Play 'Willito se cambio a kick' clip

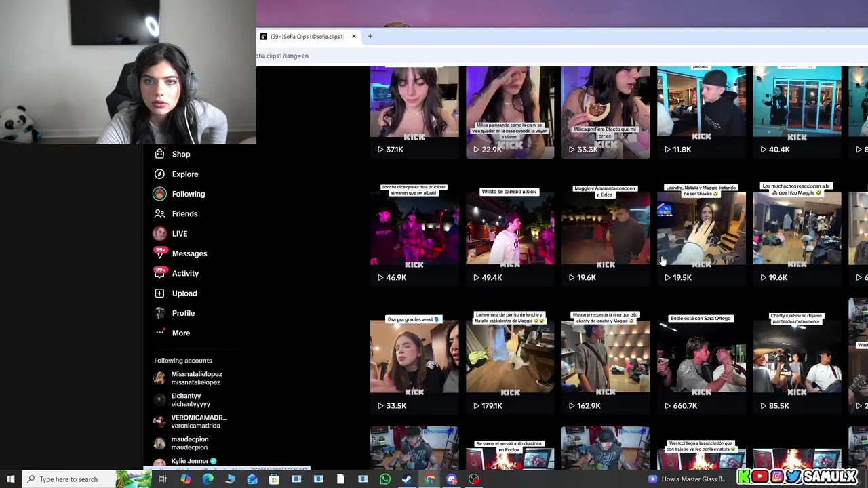tap(510, 234)
